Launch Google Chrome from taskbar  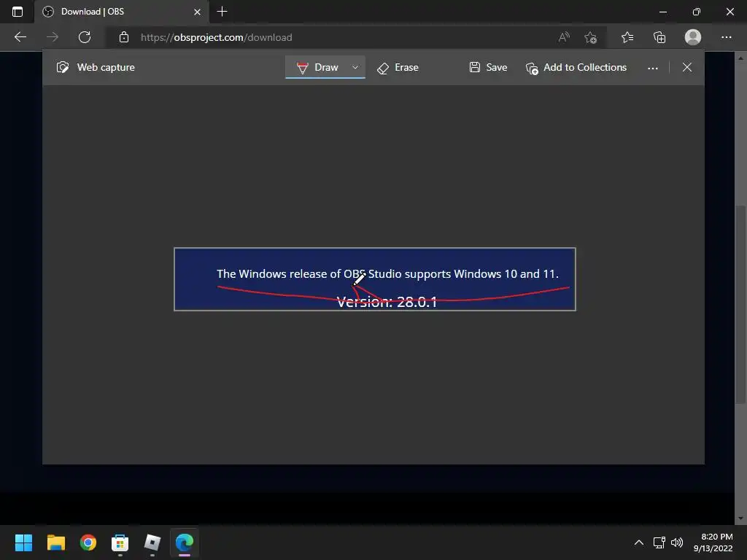click(88, 542)
